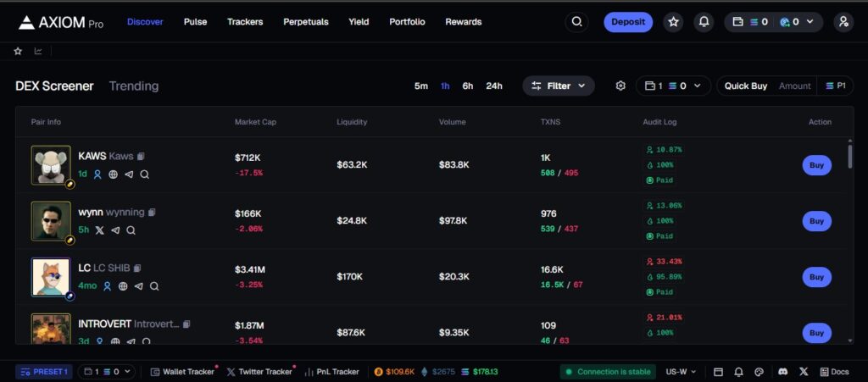Open the Twitter Tracker
This screenshot has height=382, width=868.
click(x=259, y=372)
